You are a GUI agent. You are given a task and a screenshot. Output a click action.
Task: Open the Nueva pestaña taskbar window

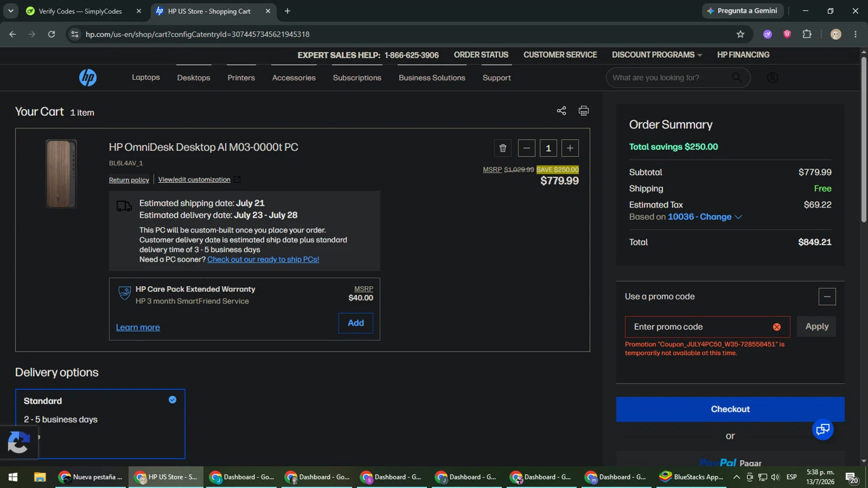[x=91, y=477]
